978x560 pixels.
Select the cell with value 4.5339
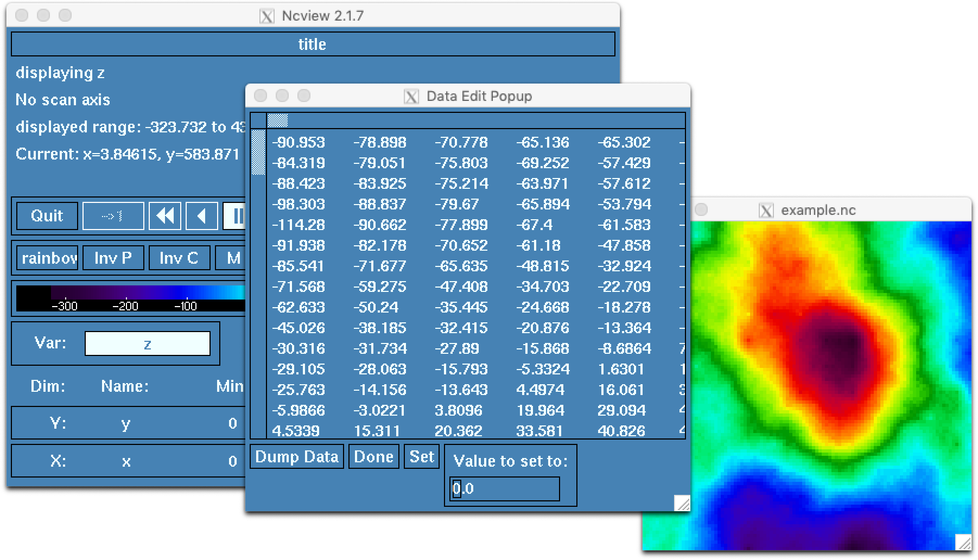click(296, 431)
